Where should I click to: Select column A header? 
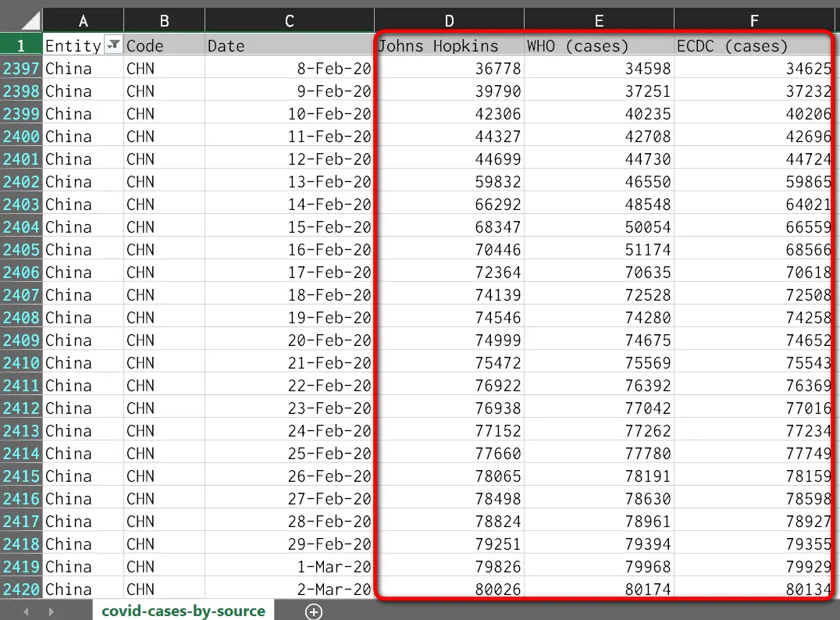click(83, 20)
